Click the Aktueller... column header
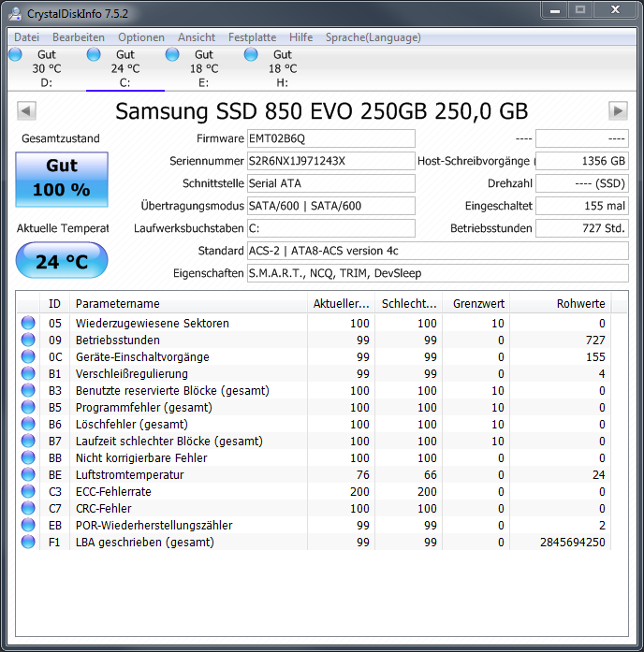The image size is (644, 652). (341, 303)
